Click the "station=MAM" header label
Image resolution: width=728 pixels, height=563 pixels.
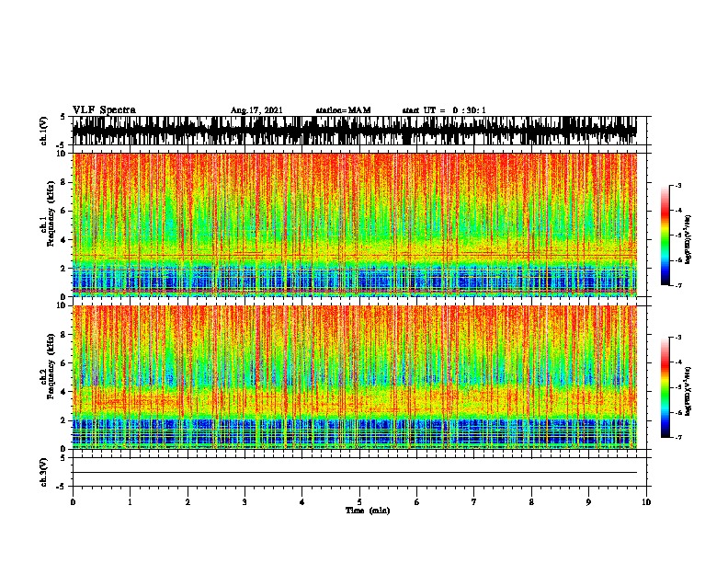click(x=343, y=110)
